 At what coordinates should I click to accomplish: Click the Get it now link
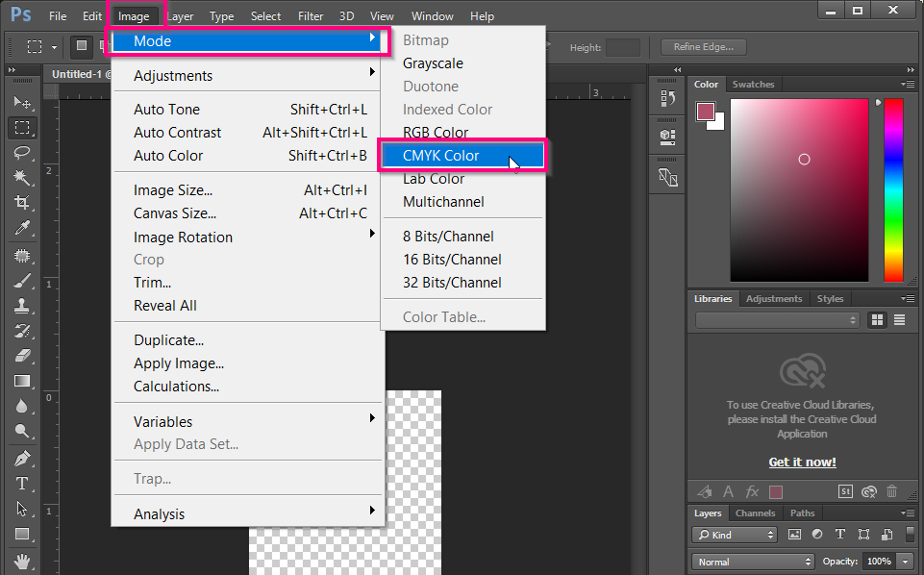[802, 462]
